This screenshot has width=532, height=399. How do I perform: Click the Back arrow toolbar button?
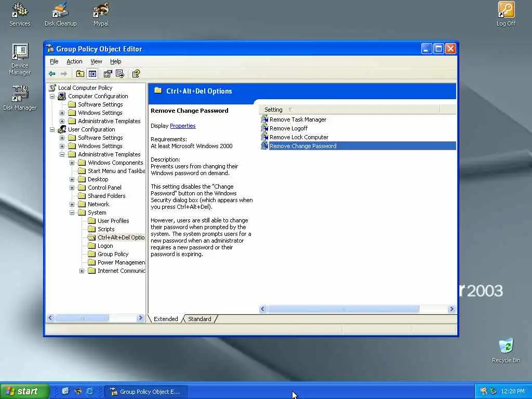coord(52,74)
